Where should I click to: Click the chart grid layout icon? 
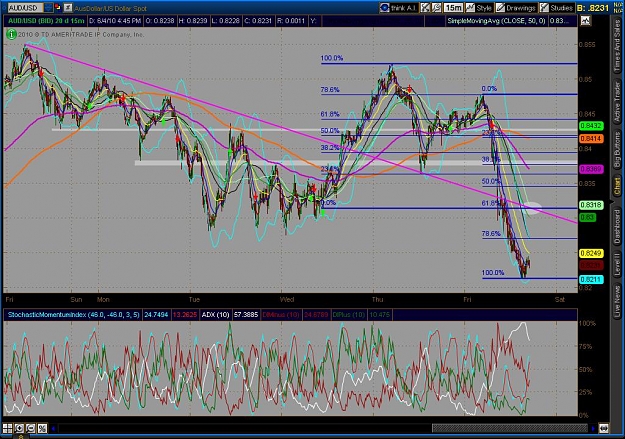(x=8, y=428)
